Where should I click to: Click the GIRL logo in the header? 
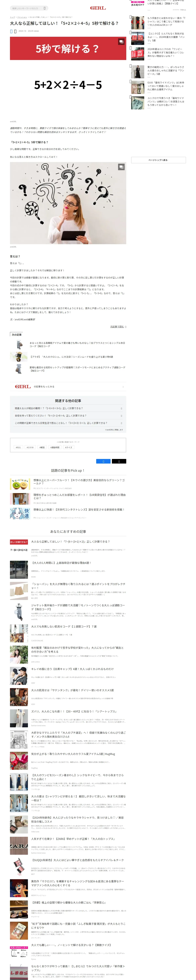pos(98,8)
